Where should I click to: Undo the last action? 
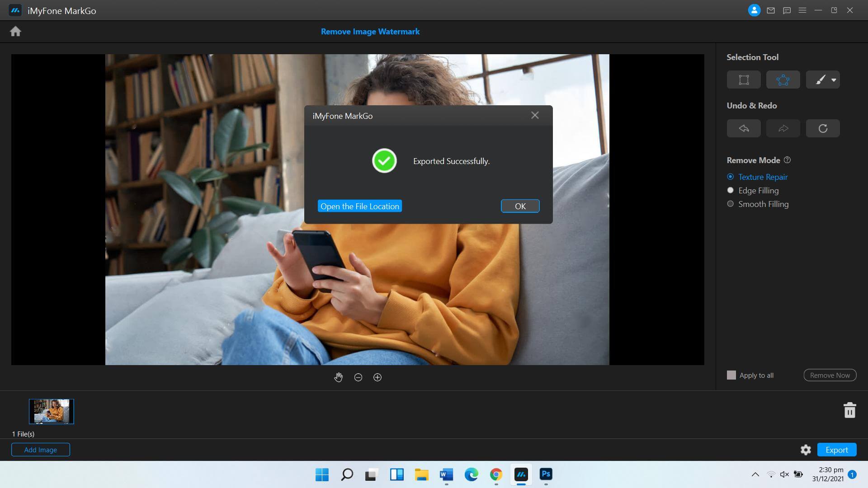744,128
